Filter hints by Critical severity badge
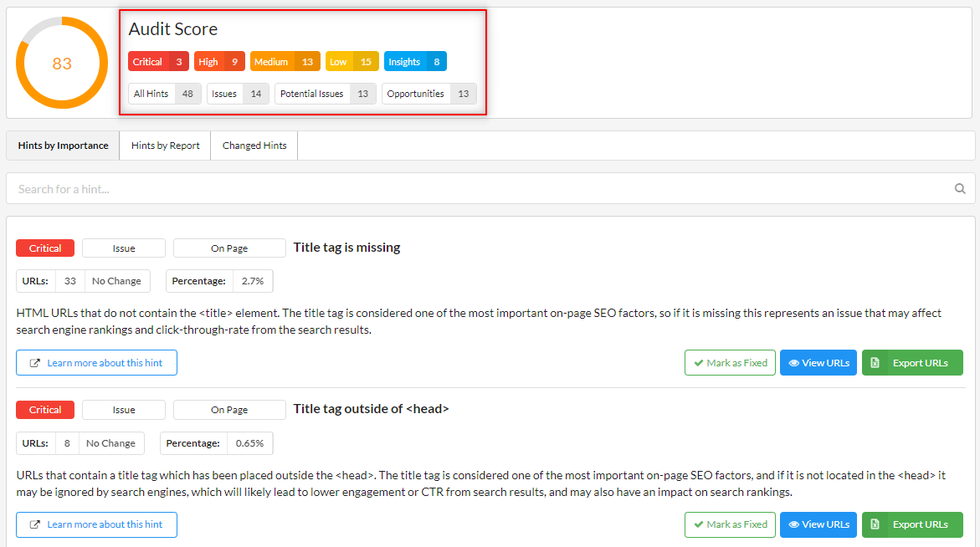The width and height of the screenshot is (980, 547). [x=158, y=62]
